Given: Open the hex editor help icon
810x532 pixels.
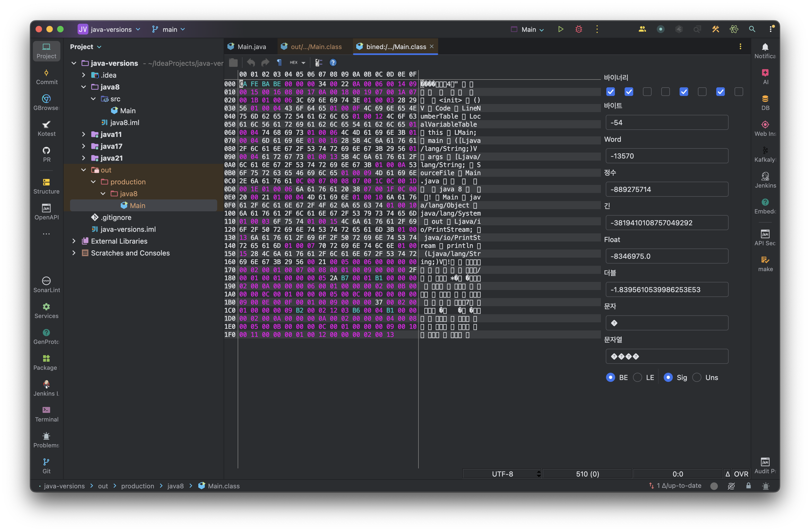Looking at the screenshot, I should pos(333,63).
